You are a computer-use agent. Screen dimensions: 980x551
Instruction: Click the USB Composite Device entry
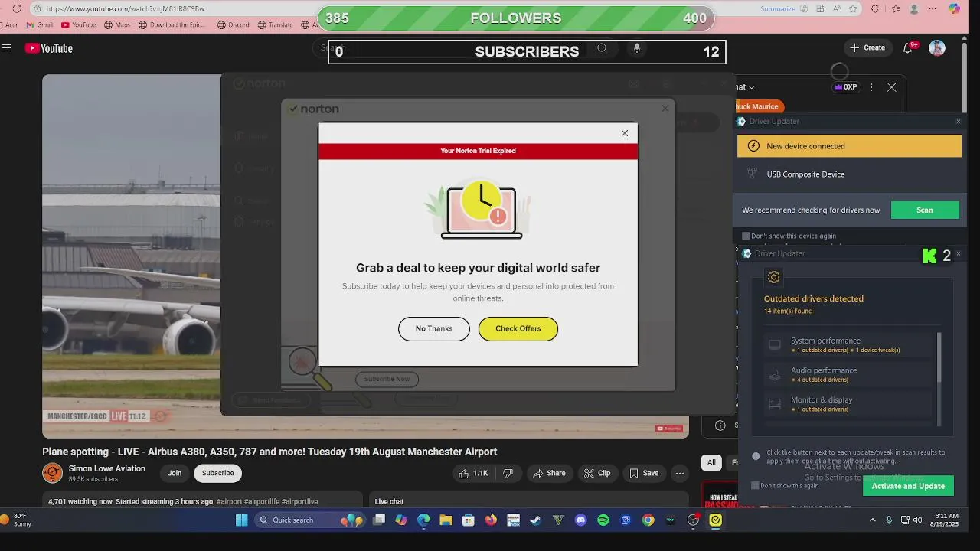[x=805, y=174]
